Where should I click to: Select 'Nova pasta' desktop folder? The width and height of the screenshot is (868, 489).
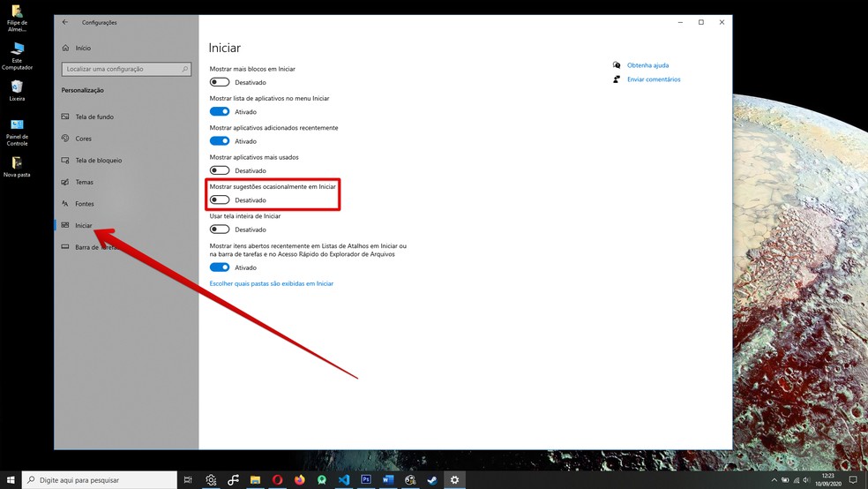17,167
